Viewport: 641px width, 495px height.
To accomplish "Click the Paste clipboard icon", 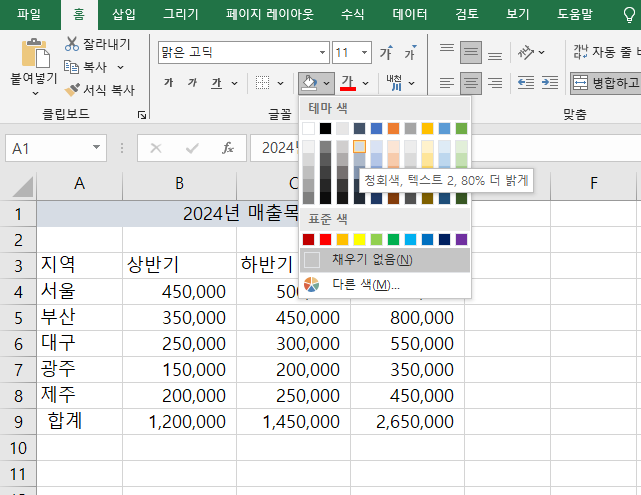I will coord(34,52).
